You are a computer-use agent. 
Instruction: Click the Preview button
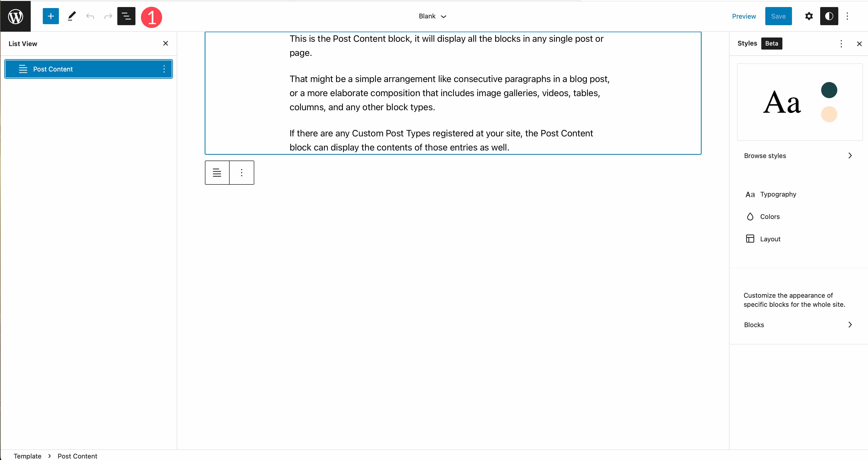tap(743, 16)
